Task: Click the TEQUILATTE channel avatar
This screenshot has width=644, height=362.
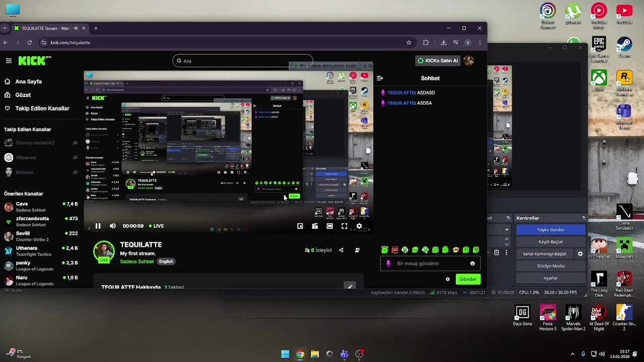Action: 104,252
